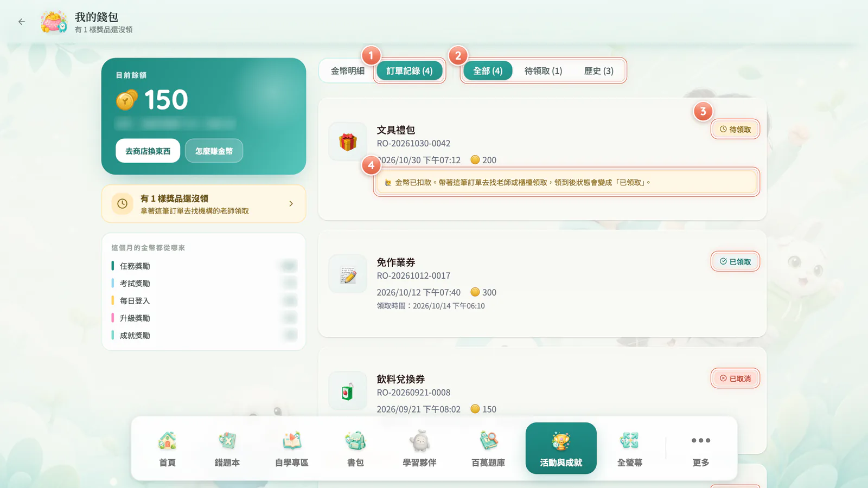Open 學習夥伴 in the bottom nav
This screenshot has width=868, height=488.
click(419, 448)
